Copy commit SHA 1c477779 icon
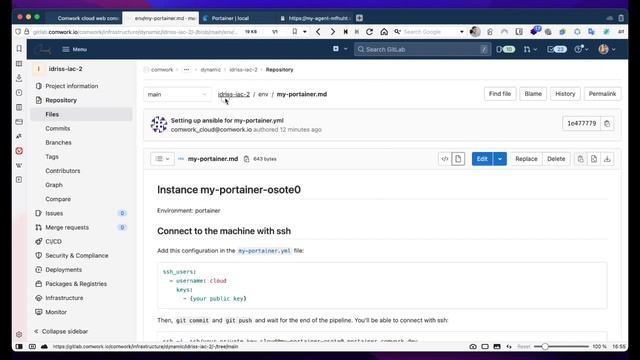This screenshot has height=360, width=640. 607,124
